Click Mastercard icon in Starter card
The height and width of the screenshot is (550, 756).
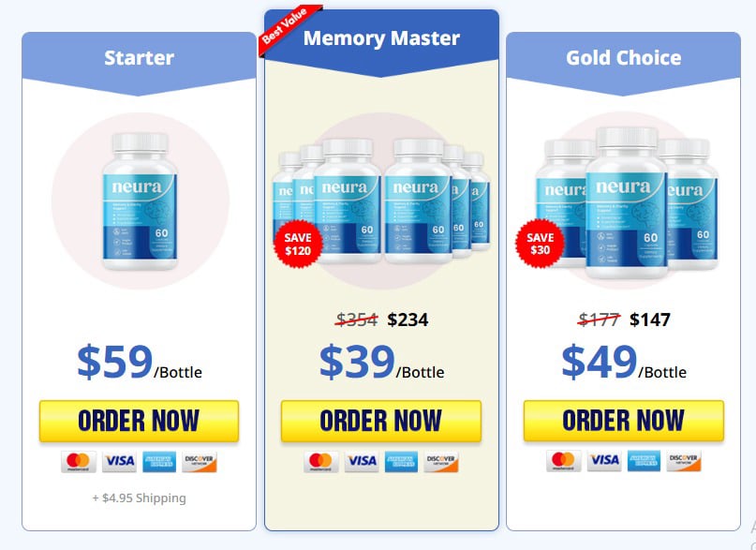[x=79, y=462]
